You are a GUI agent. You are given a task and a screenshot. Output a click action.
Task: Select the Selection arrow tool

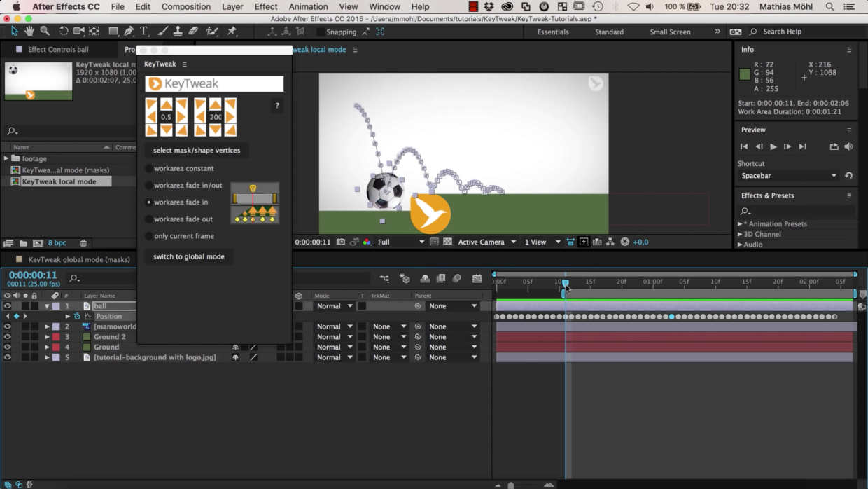(x=14, y=32)
